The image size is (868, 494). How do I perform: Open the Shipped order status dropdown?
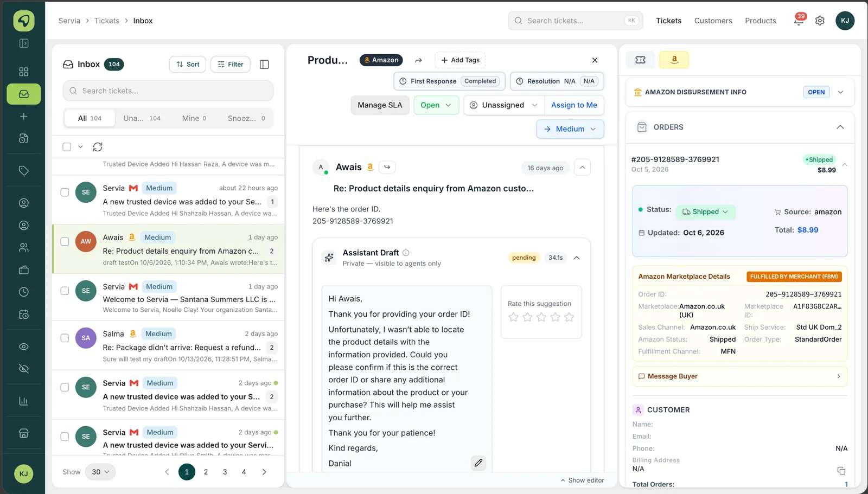[x=705, y=212]
